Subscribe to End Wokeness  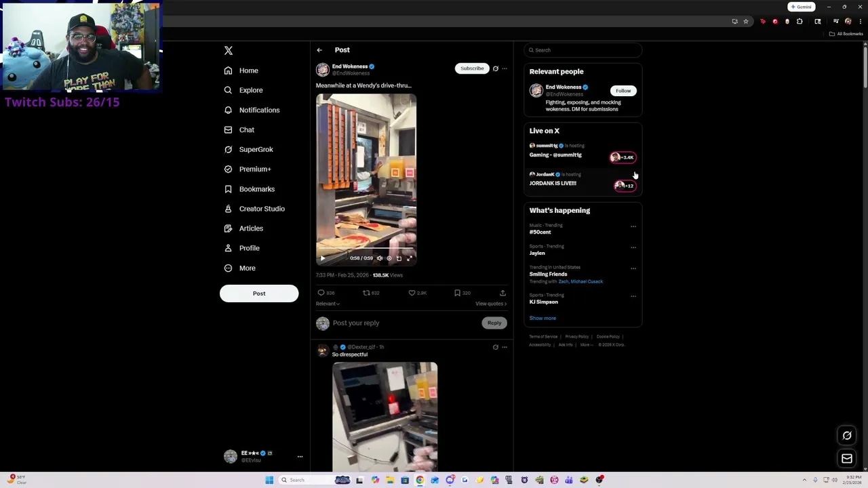coord(472,68)
